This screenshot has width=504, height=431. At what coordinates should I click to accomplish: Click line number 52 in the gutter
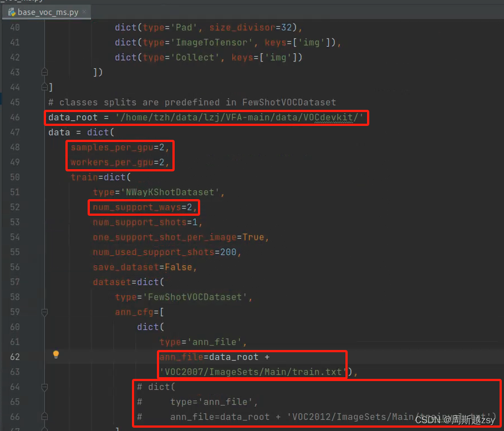15,207
